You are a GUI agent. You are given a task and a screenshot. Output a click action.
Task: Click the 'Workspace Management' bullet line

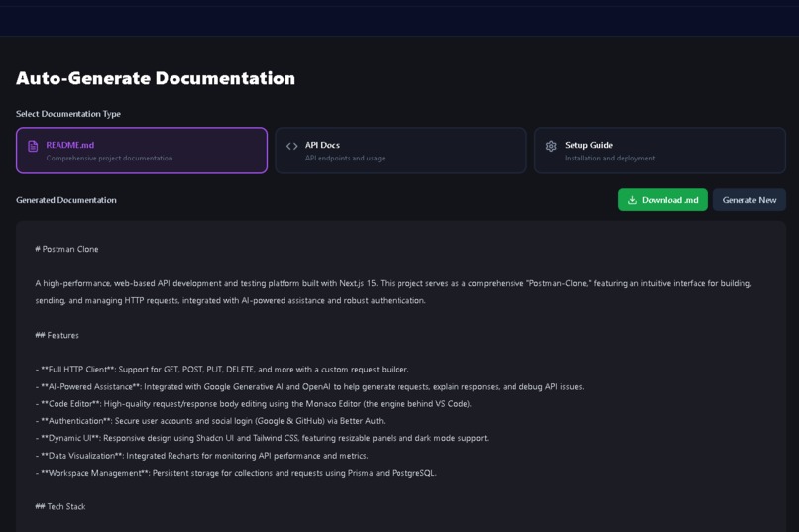point(236,473)
